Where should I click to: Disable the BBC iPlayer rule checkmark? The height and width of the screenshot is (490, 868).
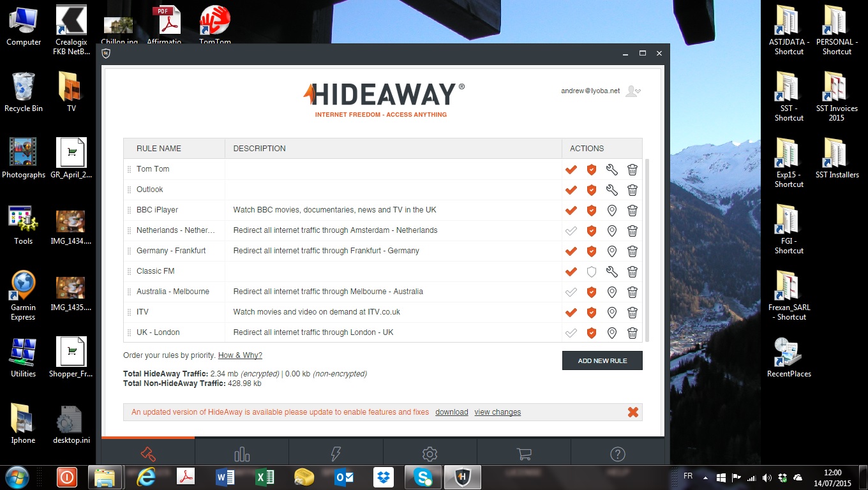point(571,211)
